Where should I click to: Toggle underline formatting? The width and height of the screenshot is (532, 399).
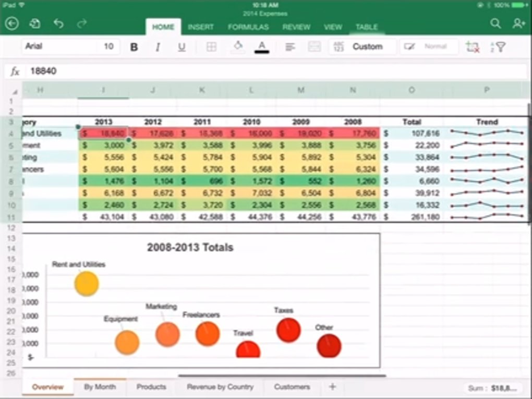coord(182,47)
